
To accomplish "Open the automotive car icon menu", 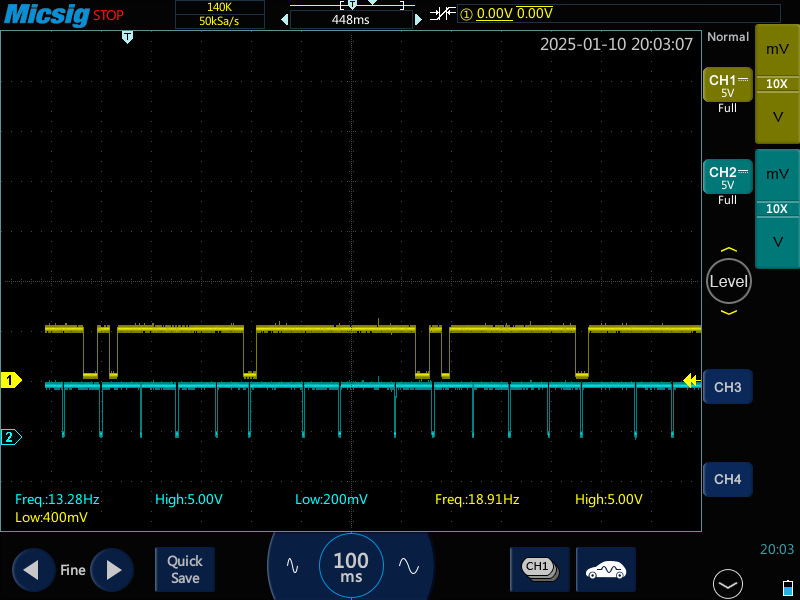I will [x=606, y=569].
